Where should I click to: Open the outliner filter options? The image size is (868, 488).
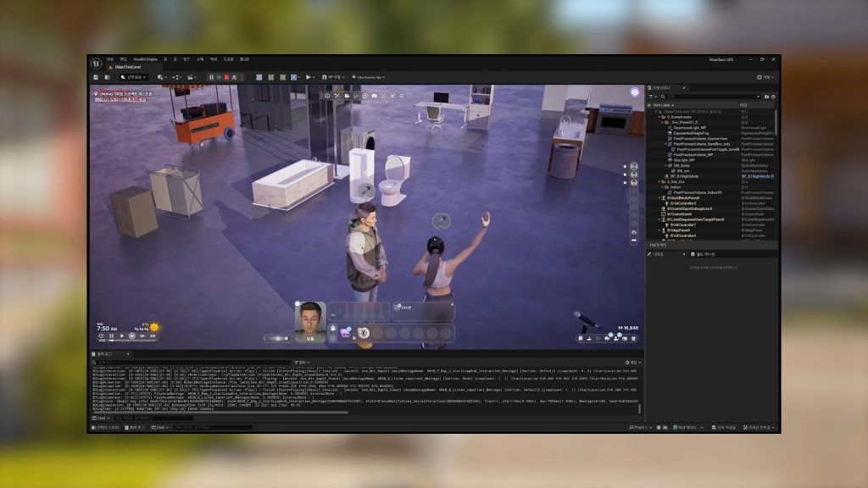(x=653, y=97)
